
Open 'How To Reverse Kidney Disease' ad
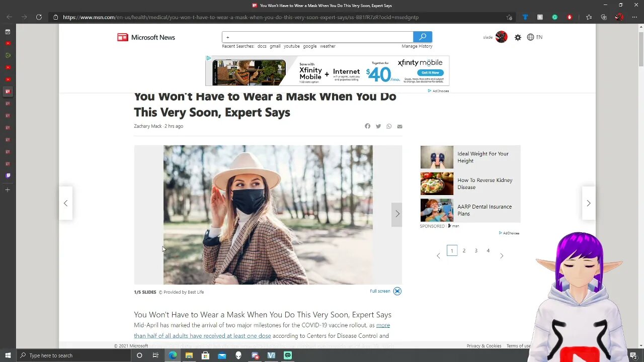click(470, 184)
